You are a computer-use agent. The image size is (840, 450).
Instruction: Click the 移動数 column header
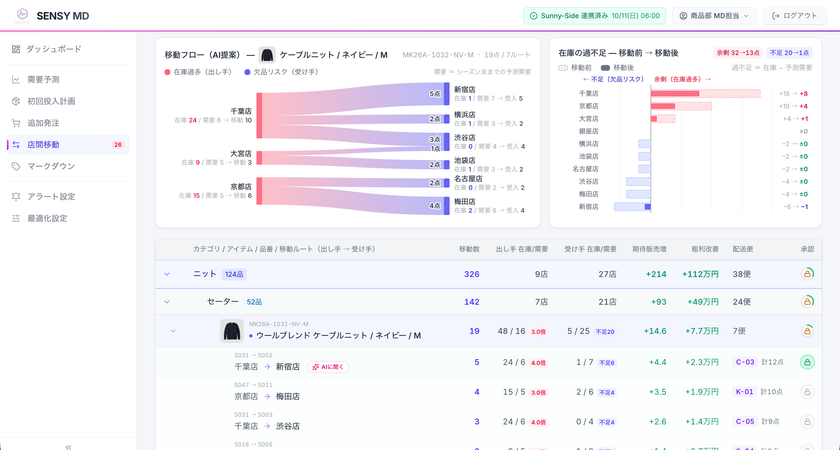click(x=469, y=249)
